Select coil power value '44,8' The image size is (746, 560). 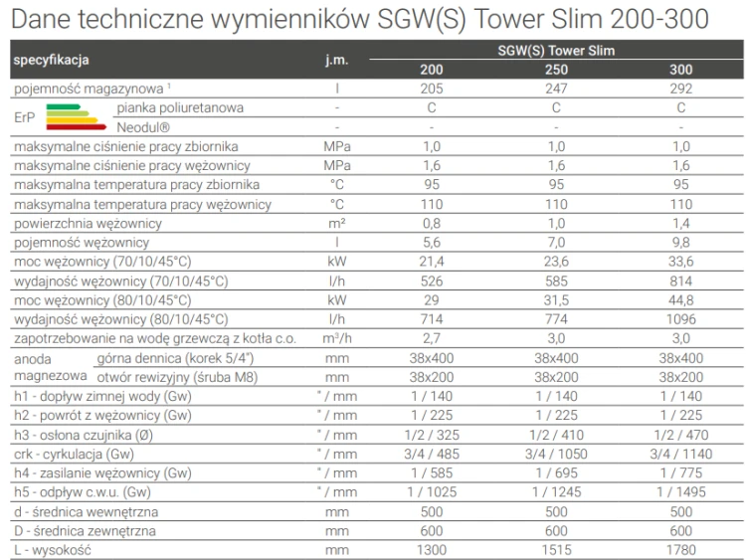[680, 300]
